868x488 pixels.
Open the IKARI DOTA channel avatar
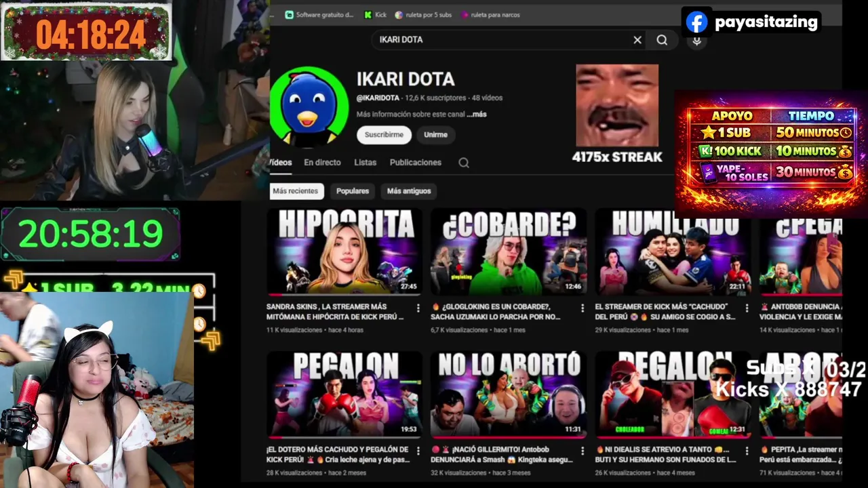[x=309, y=106]
